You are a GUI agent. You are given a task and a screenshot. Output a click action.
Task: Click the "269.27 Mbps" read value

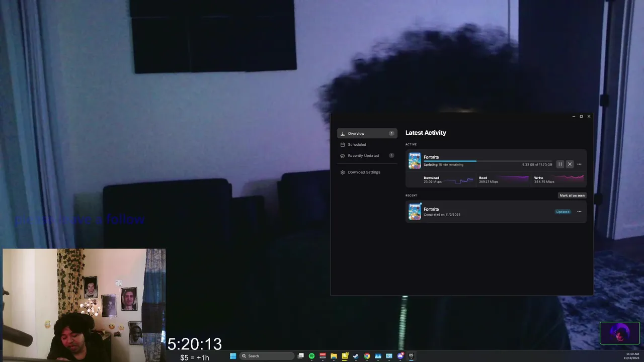point(489,182)
